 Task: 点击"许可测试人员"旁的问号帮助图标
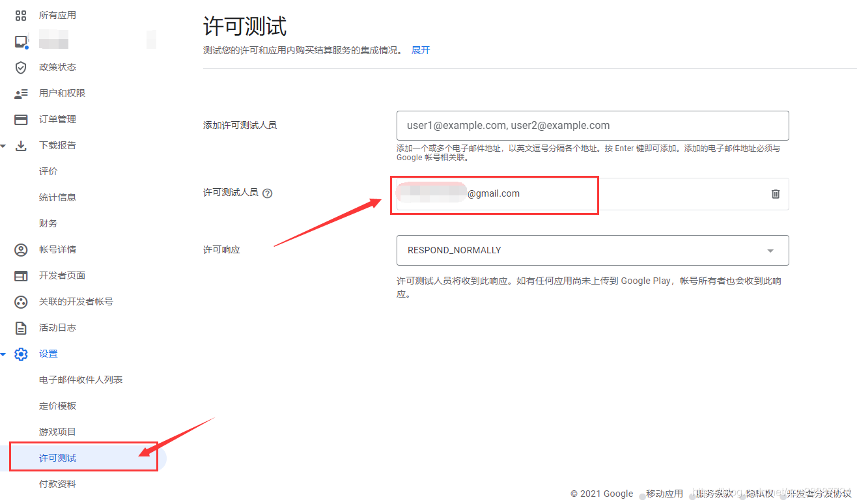point(267,192)
